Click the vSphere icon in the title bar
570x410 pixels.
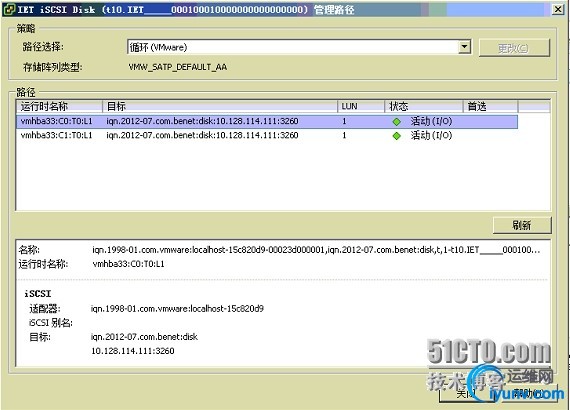9,9
